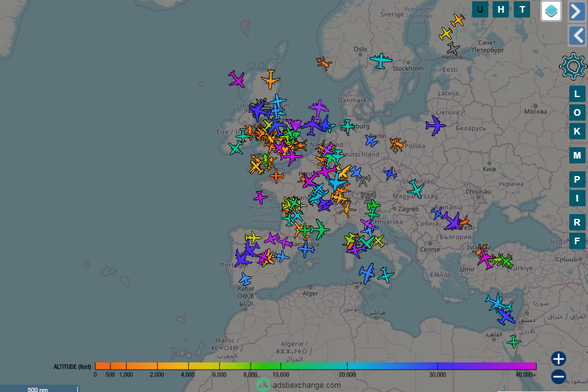Select the blue aircraft just above Rabat

pos(245,279)
